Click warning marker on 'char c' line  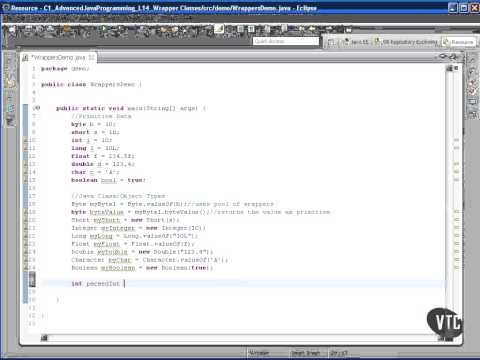tap(26, 172)
